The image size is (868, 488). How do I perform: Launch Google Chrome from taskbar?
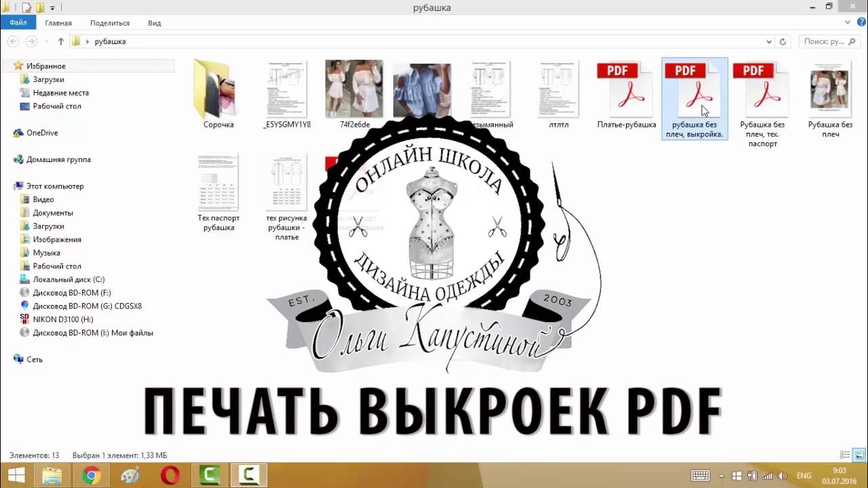click(x=91, y=475)
